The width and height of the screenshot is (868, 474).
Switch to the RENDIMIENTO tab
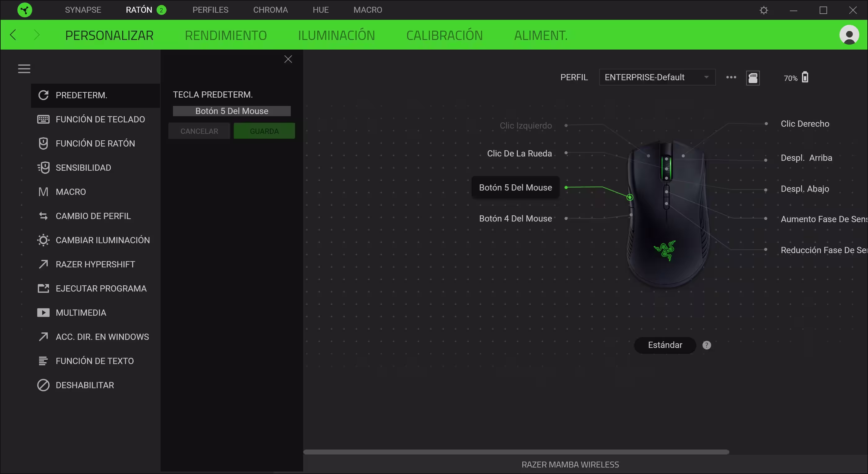pos(225,35)
